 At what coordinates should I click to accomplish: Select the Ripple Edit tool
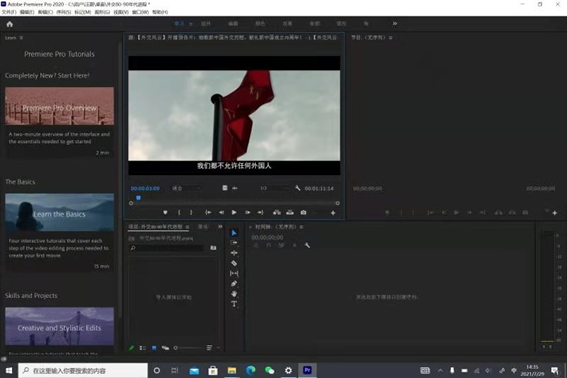coord(234,253)
